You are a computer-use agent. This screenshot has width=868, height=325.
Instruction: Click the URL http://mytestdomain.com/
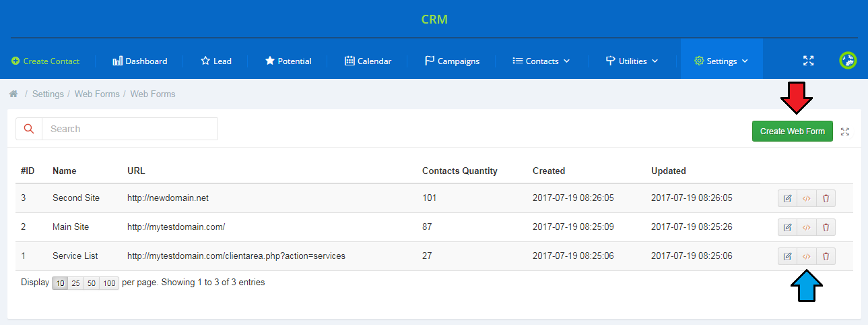(176, 227)
